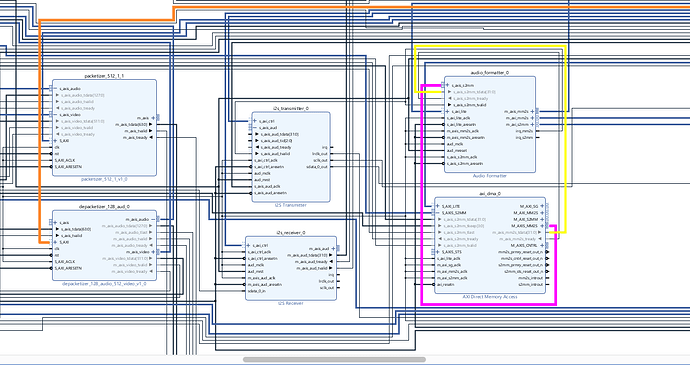This screenshot has height=365, width=690.
Task: Expand m_axi_mm2s interface on audio_formatter_0
Action: pyautogui.click(x=532, y=118)
